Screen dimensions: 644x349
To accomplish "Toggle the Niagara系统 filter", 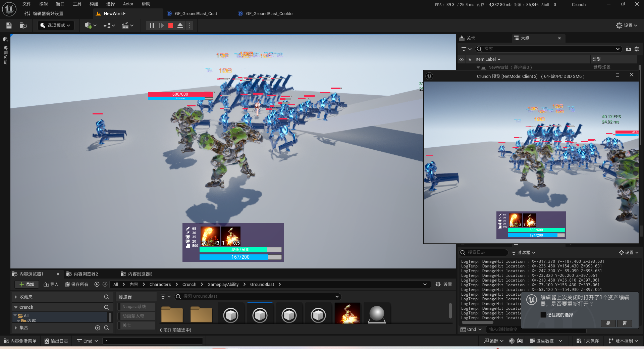I will click(136, 307).
